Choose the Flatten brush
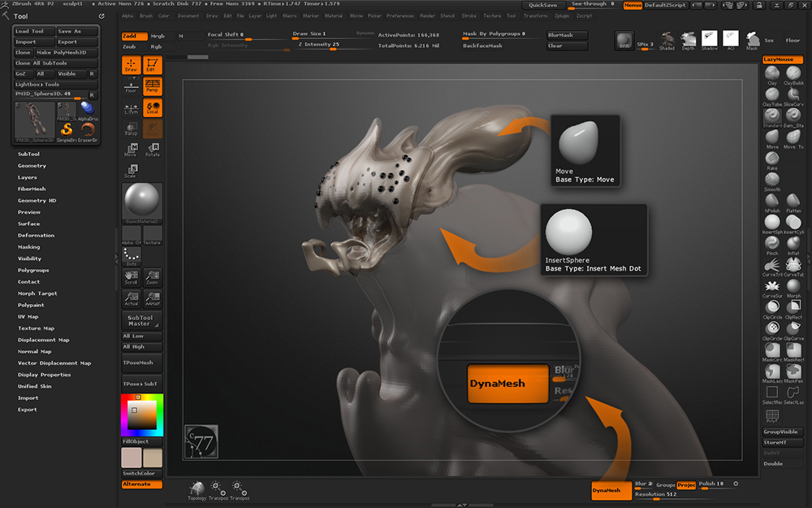 [793, 201]
